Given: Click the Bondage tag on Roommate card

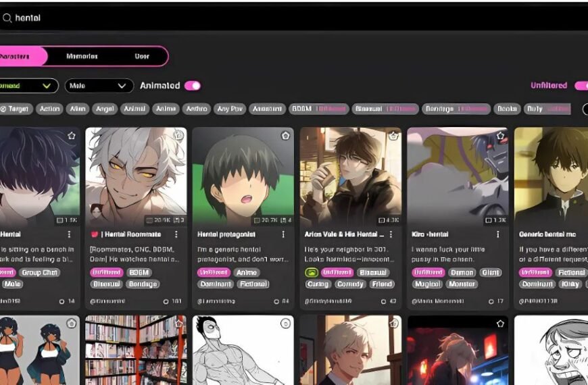Looking at the screenshot, I should pos(143,284).
